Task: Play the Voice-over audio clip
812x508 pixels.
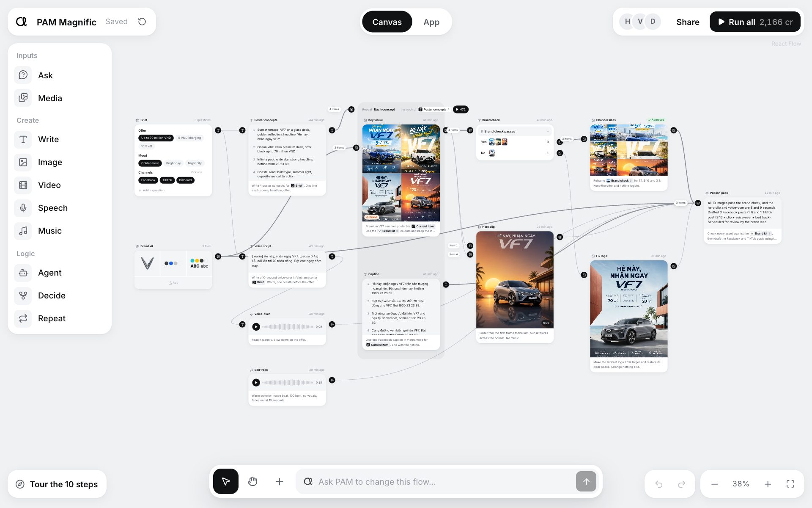Action: point(256,326)
